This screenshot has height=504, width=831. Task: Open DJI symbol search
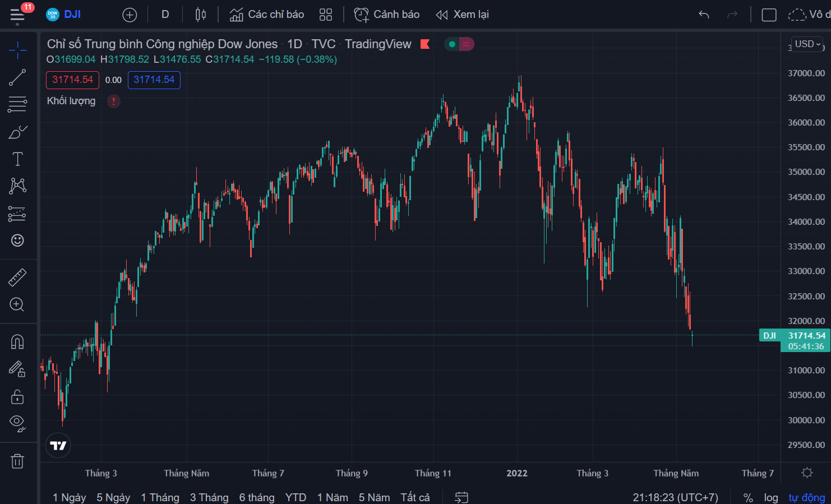point(63,15)
